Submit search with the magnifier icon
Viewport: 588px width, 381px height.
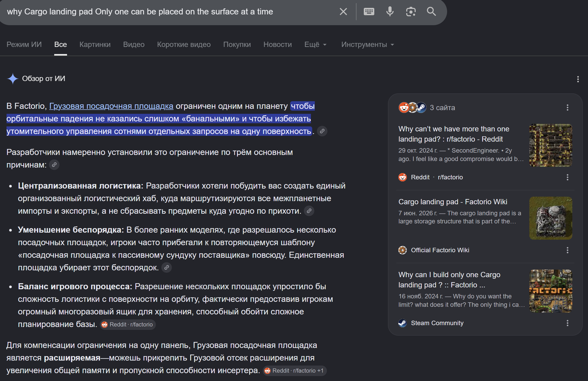click(x=431, y=12)
